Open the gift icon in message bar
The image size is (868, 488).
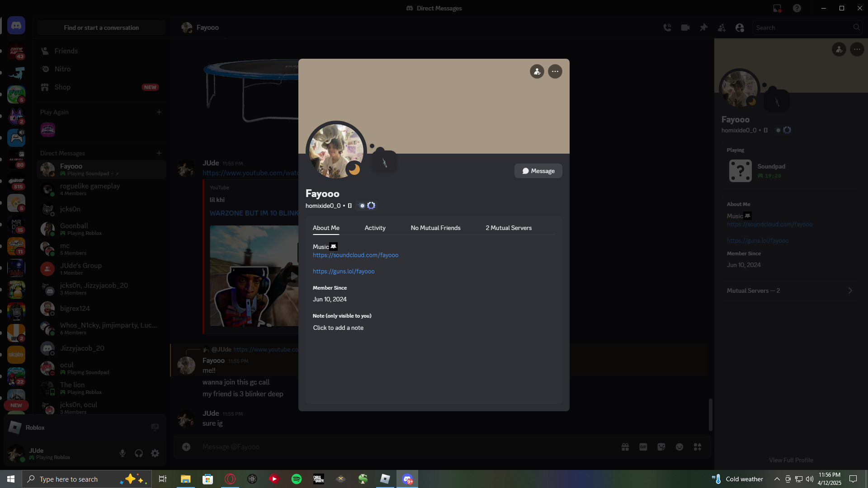tap(625, 447)
